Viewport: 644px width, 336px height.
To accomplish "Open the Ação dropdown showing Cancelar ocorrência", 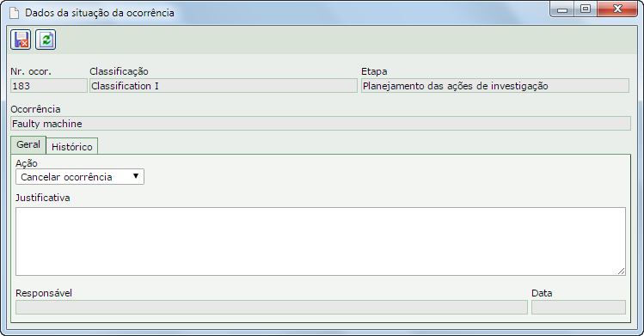I will 80,177.
